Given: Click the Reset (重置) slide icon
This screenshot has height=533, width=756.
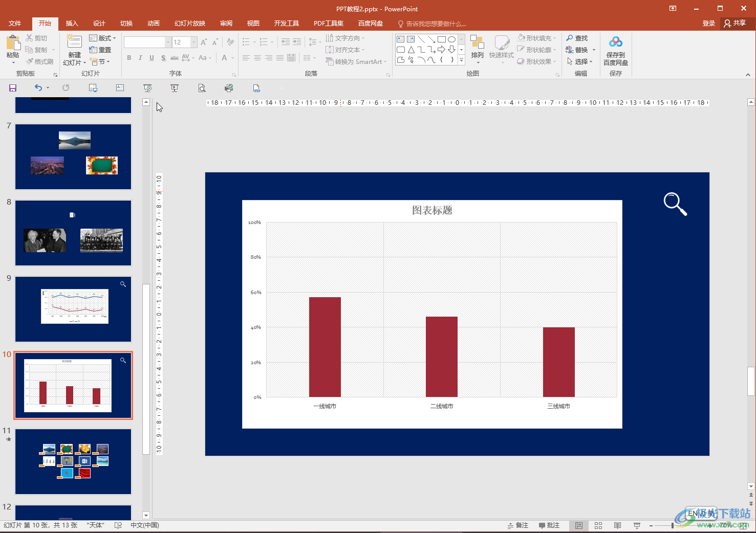Looking at the screenshot, I should [x=93, y=50].
